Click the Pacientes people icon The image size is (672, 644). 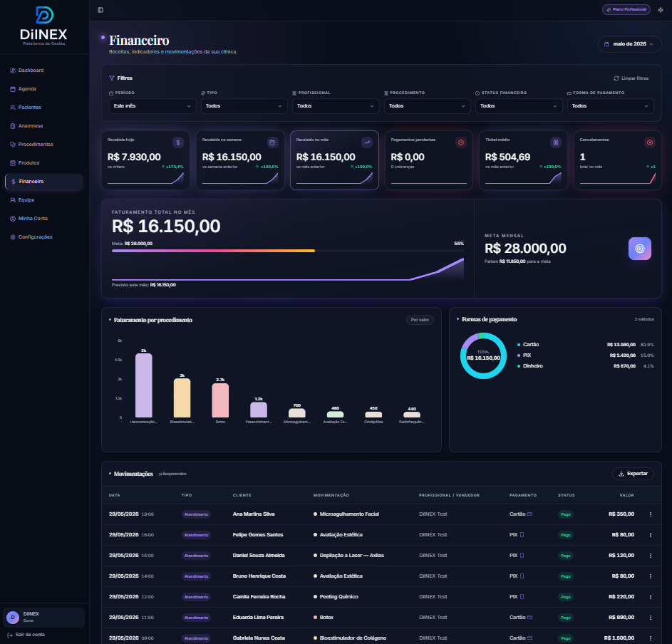pos(13,108)
